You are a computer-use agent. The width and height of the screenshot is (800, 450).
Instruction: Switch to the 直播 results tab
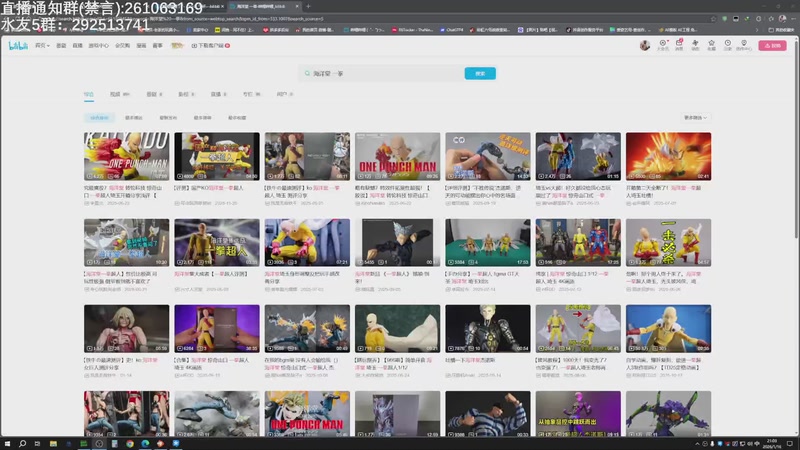click(x=218, y=94)
